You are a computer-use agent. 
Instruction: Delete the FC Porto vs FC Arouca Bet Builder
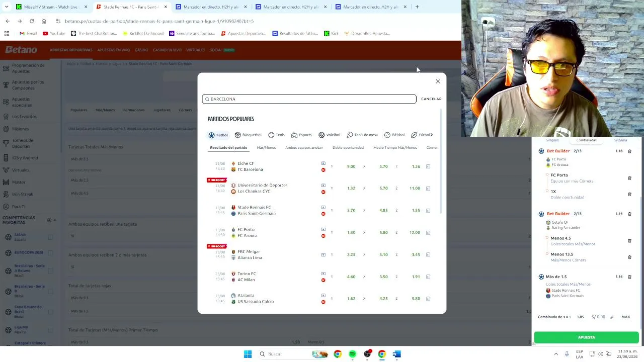pyautogui.click(x=629, y=151)
